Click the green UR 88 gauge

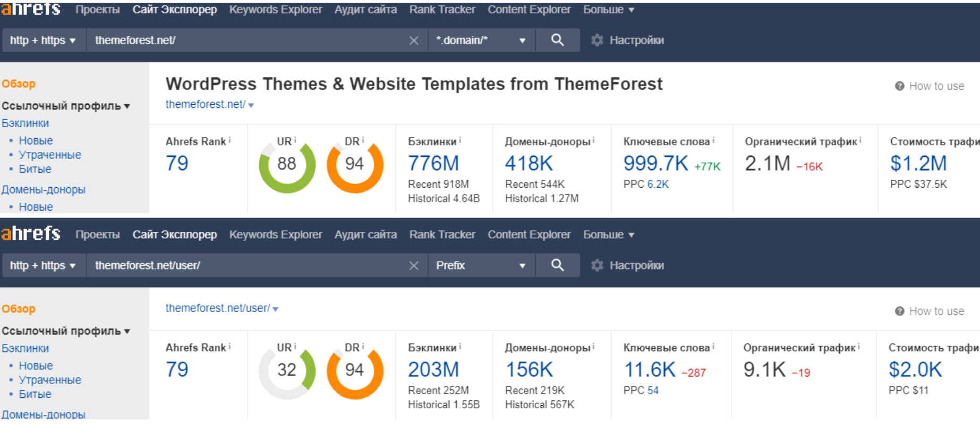287,164
